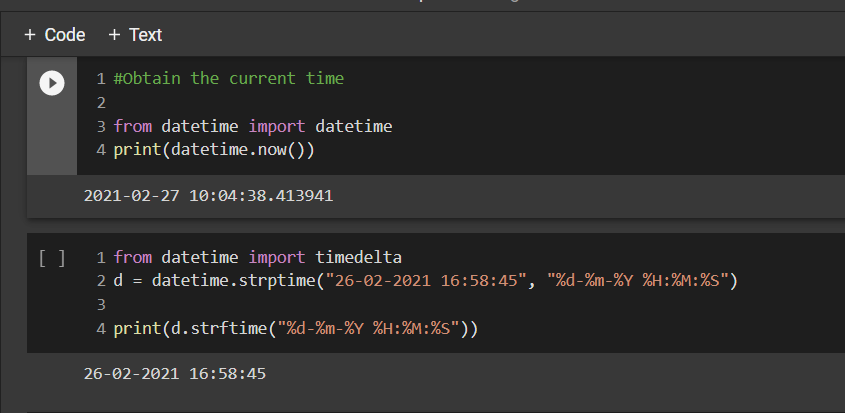Add a new code cell with + Code
This screenshot has height=413, width=845.
pyautogui.click(x=54, y=35)
